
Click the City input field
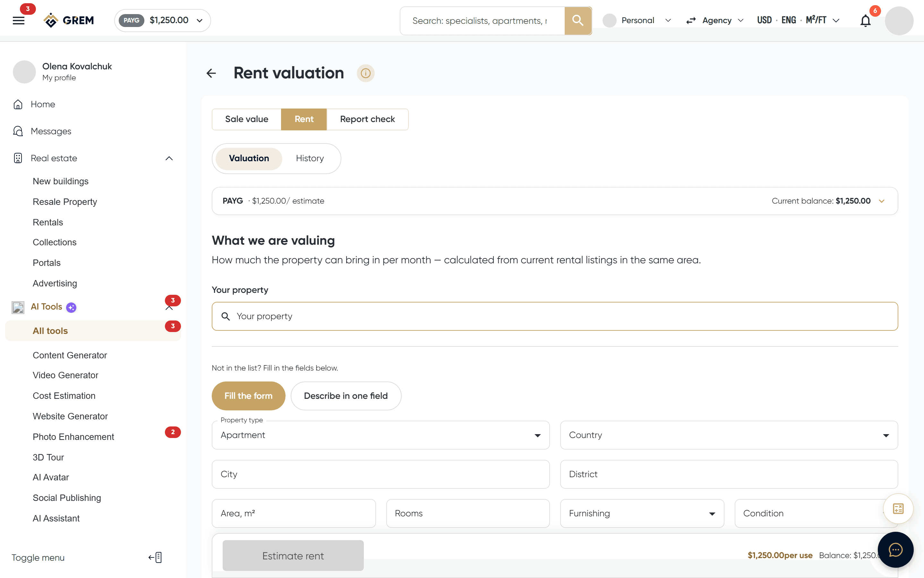(381, 474)
